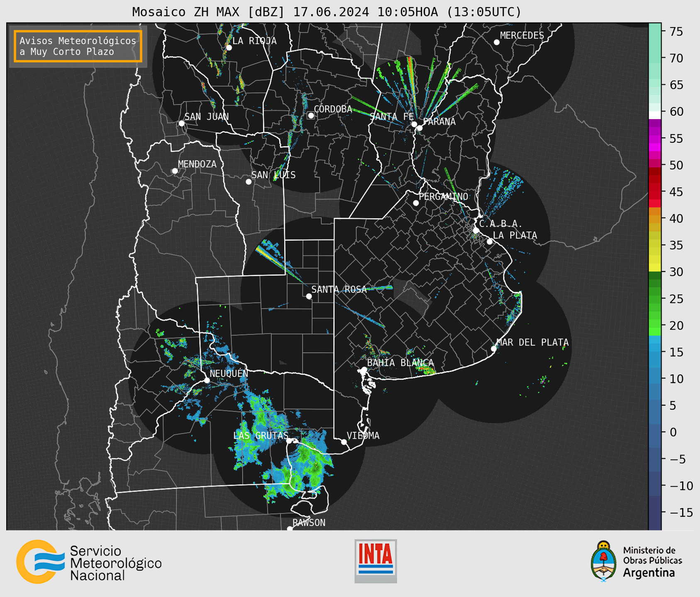Click the SAN JUAN city marker
The height and width of the screenshot is (597, 700).
(181, 123)
